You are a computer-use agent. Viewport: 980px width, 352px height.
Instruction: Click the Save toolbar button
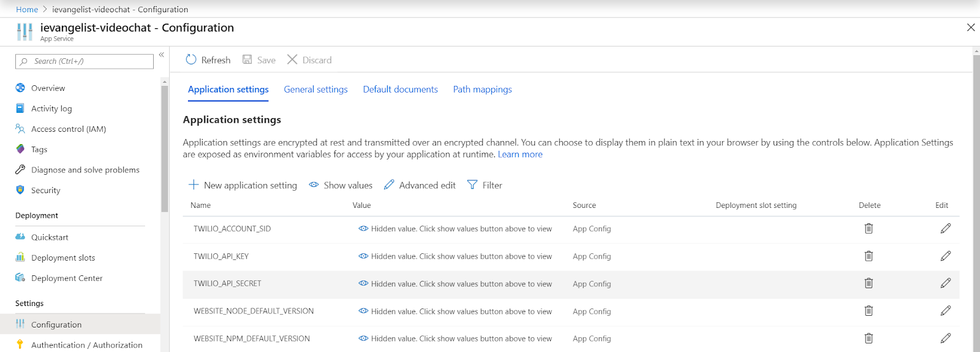259,59
